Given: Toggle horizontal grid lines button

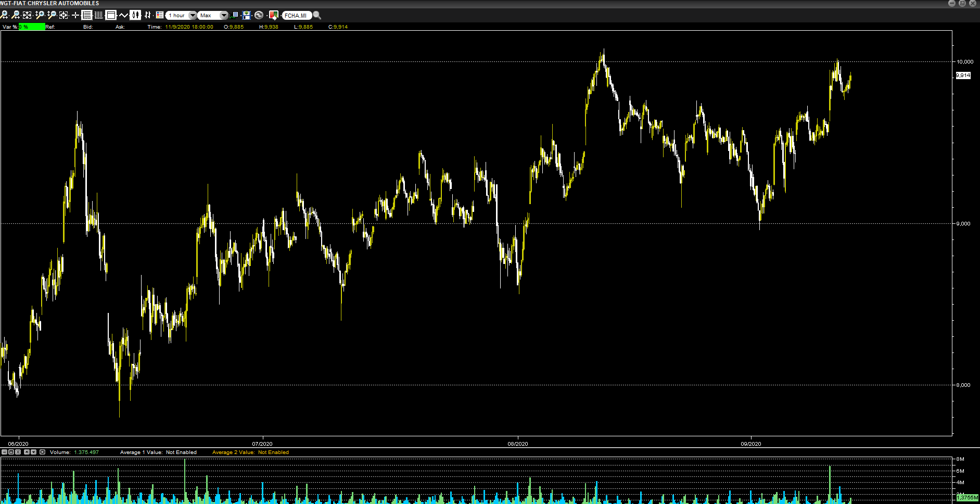Looking at the screenshot, I should 87,15.
